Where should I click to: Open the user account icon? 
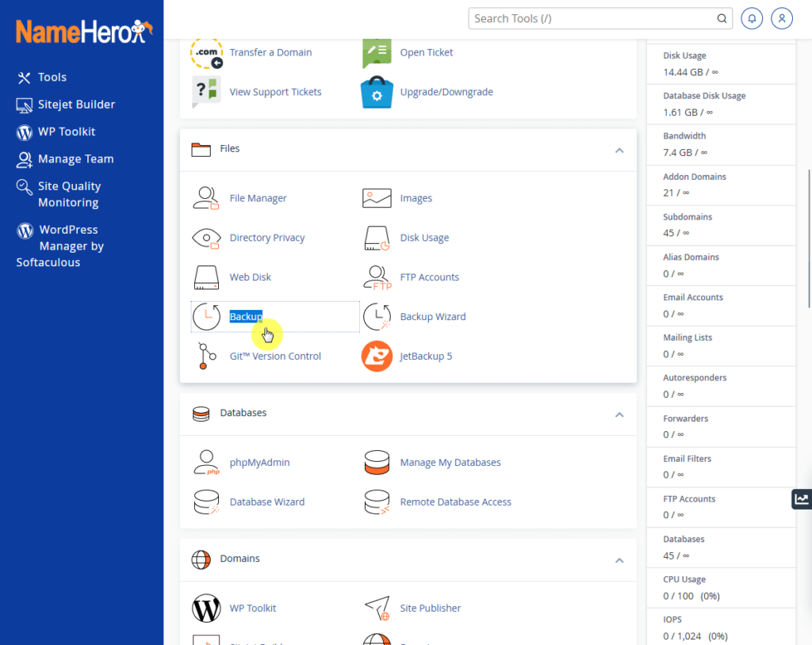(781, 19)
